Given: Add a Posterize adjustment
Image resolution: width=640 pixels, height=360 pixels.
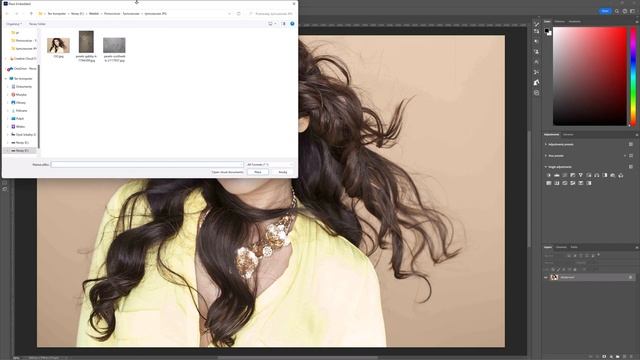Looking at the screenshot, I should [x=564, y=183].
